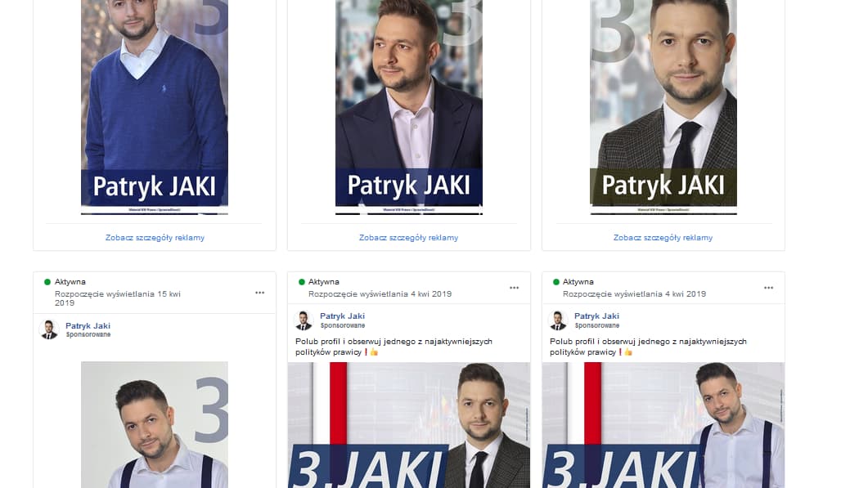Open blue sweater Patryk JAKI poster image

(x=155, y=107)
